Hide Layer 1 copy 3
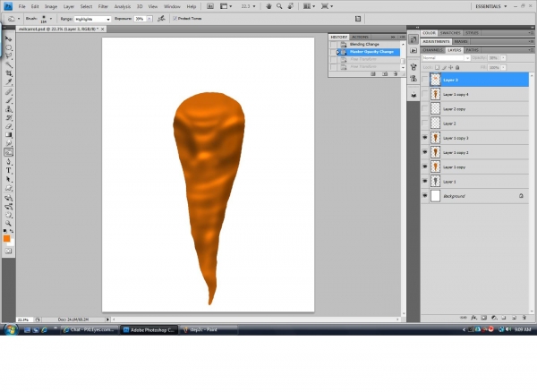Image resolution: width=537 pixels, height=392 pixels. 424,138
